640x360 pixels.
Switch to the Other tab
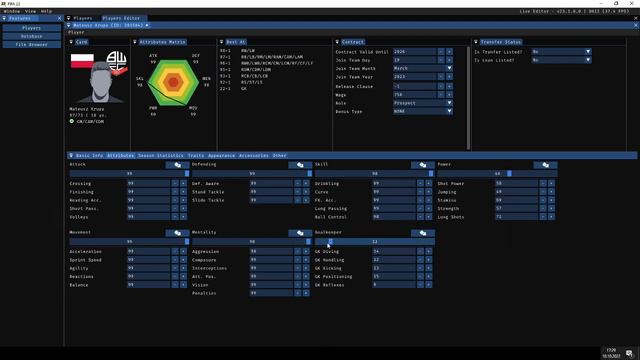point(280,156)
